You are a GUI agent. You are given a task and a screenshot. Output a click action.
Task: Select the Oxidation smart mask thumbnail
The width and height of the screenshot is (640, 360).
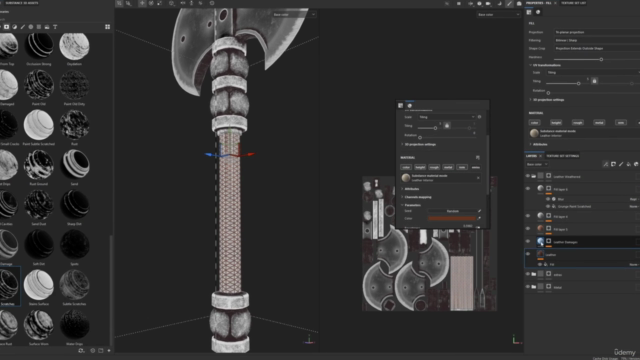[x=74, y=46]
